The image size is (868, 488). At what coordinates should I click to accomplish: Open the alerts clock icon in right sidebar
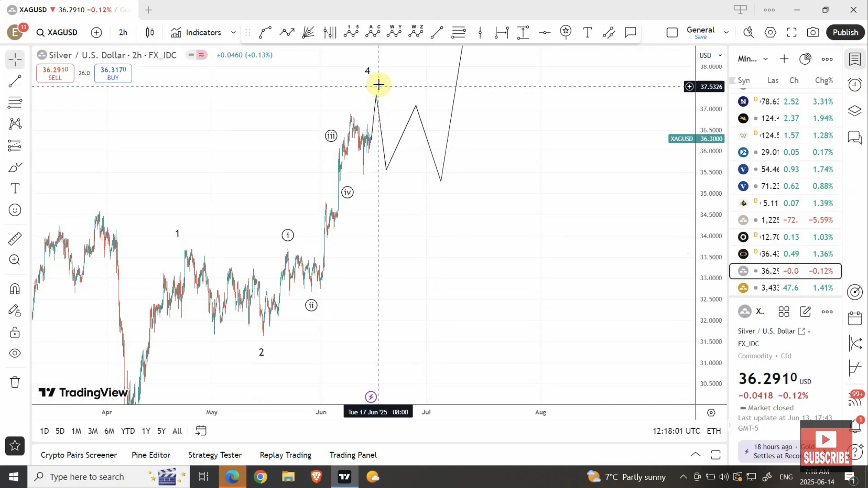(855, 84)
